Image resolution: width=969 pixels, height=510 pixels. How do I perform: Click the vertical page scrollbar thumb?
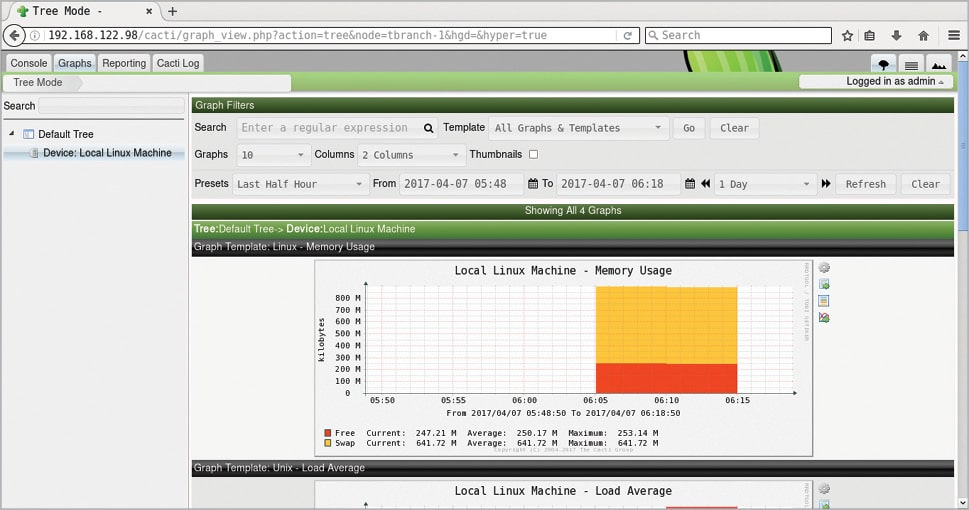coord(963,146)
